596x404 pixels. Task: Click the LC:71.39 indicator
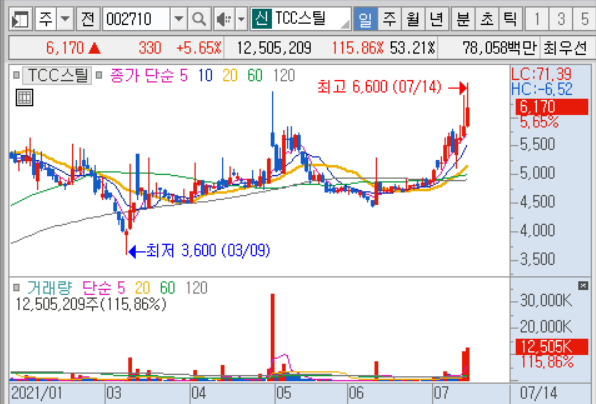tap(541, 74)
